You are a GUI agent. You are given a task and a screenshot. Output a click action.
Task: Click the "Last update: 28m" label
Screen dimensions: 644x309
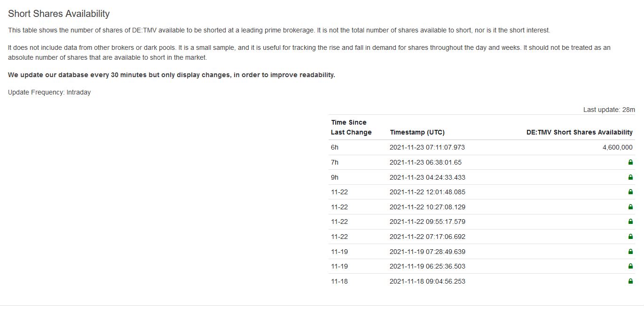point(609,110)
